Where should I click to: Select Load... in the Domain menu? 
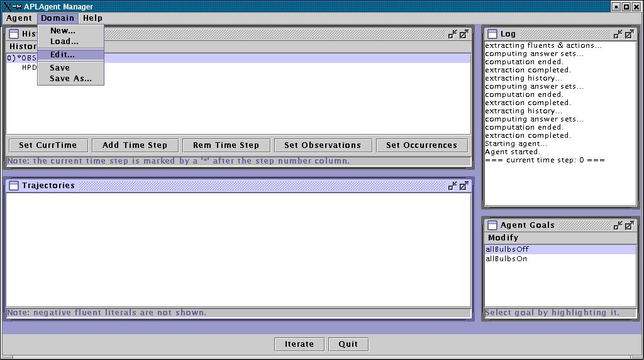(64, 42)
